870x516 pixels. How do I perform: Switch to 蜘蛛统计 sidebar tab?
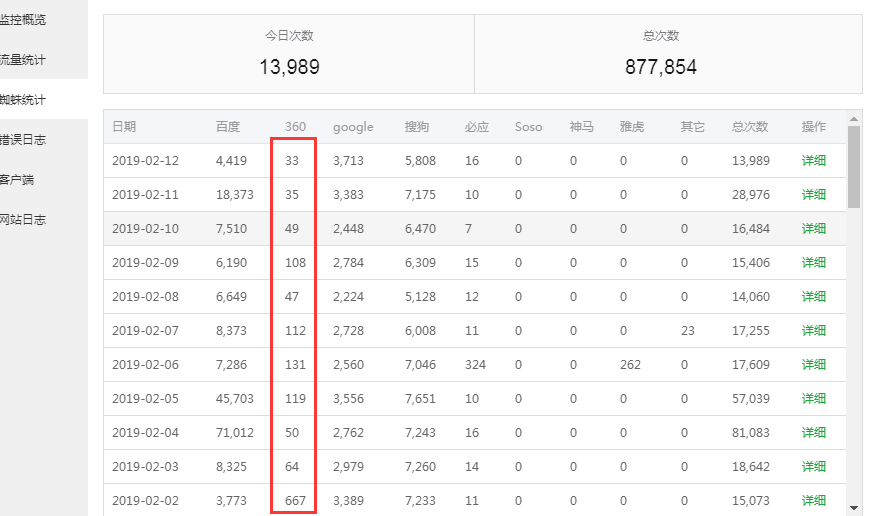point(24,100)
